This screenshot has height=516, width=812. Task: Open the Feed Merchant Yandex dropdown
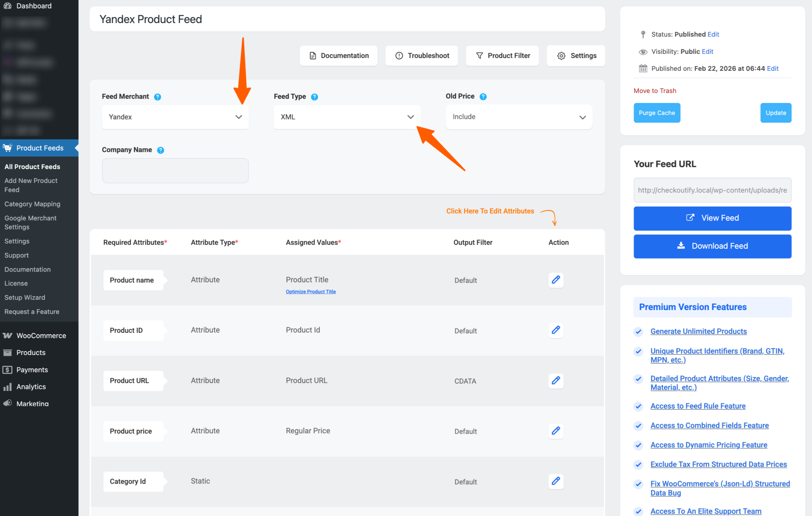tap(175, 117)
